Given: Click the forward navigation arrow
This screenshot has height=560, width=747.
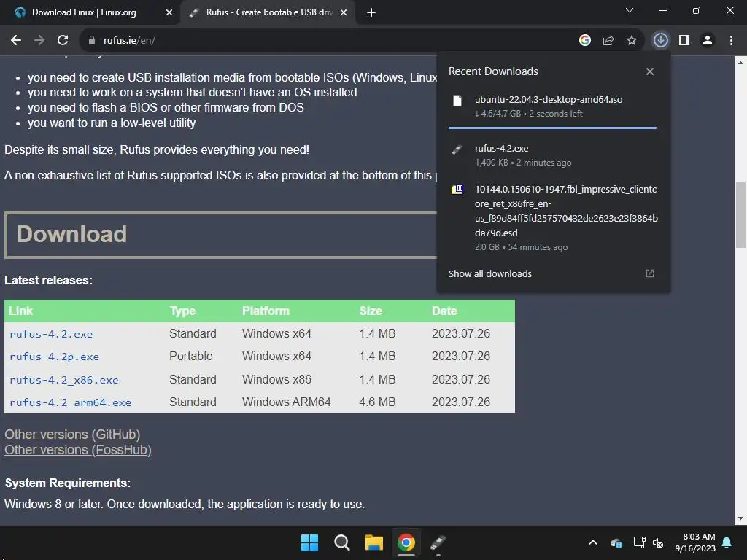Looking at the screenshot, I should point(39,41).
